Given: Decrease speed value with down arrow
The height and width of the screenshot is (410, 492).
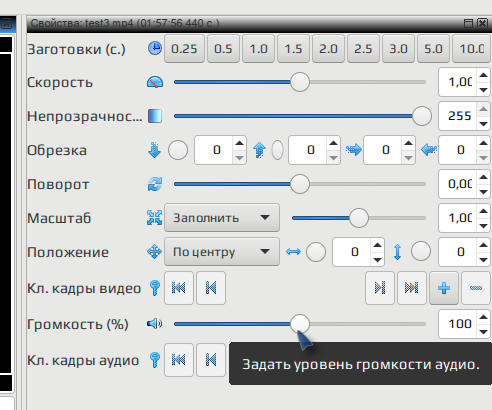Looking at the screenshot, I should tap(483, 89).
